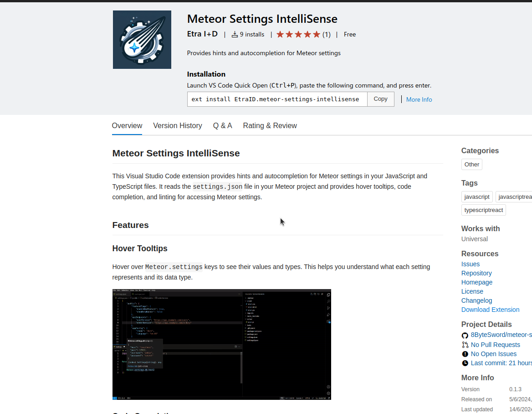Click the clock icon beside Last commit
The height and width of the screenshot is (414, 532).
coord(465,363)
